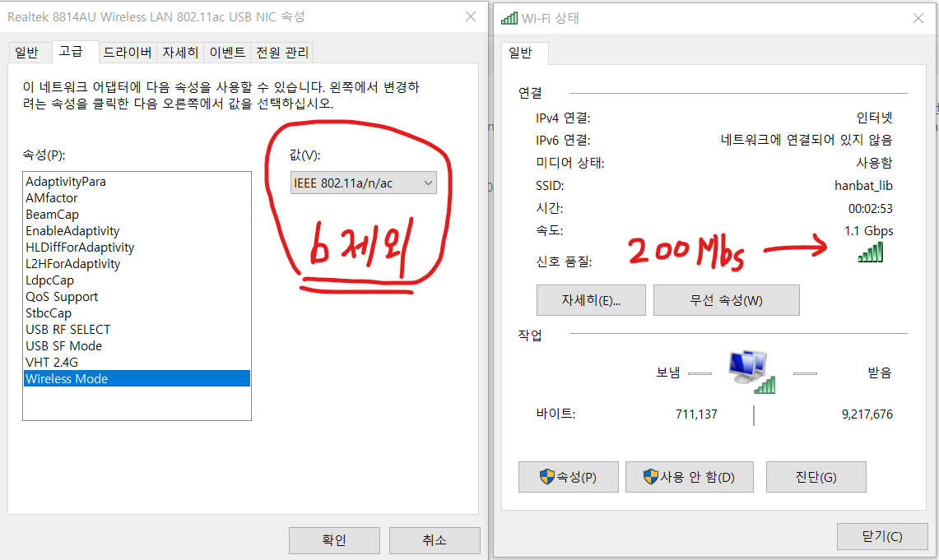Viewport: 939px width, 560px height.
Task: Close the Wi-Fi 상태 window with X
Action: [x=918, y=18]
